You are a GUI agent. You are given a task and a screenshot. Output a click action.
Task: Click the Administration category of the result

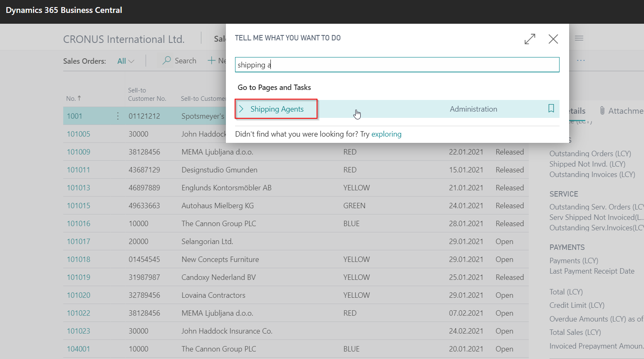(473, 109)
